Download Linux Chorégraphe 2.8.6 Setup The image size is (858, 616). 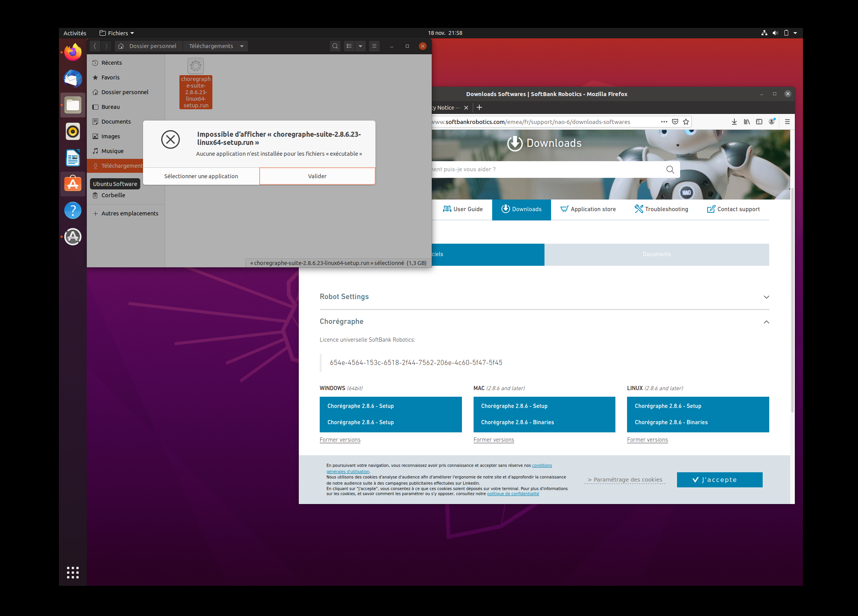coord(668,406)
